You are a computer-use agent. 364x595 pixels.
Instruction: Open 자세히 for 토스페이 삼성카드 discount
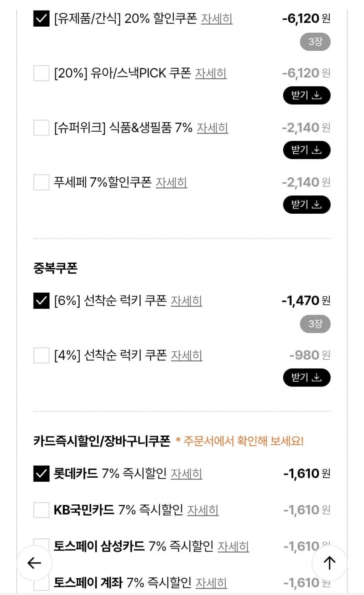coord(233,546)
